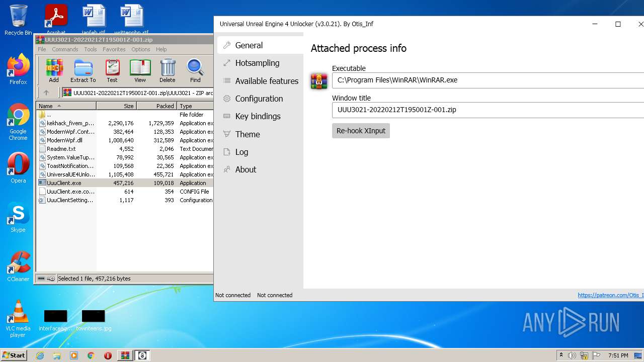This screenshot has height=362, width=644.
Task: Click the Delete icon in WinRAR toolbar
Action: click(168, 71)
